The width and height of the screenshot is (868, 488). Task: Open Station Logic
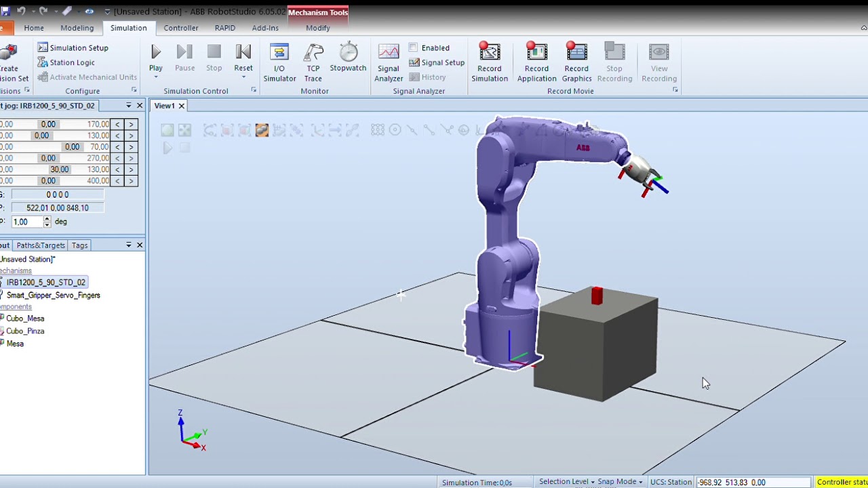[66, 62]
